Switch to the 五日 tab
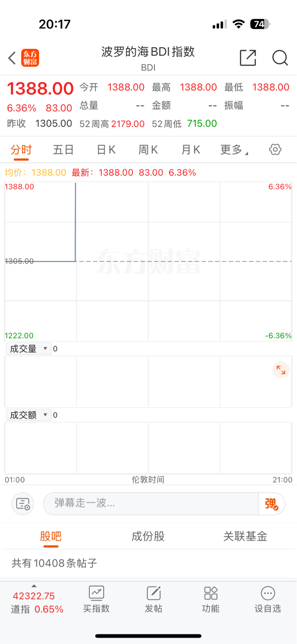This screenshot has height=644, width=297. point(63,150)
